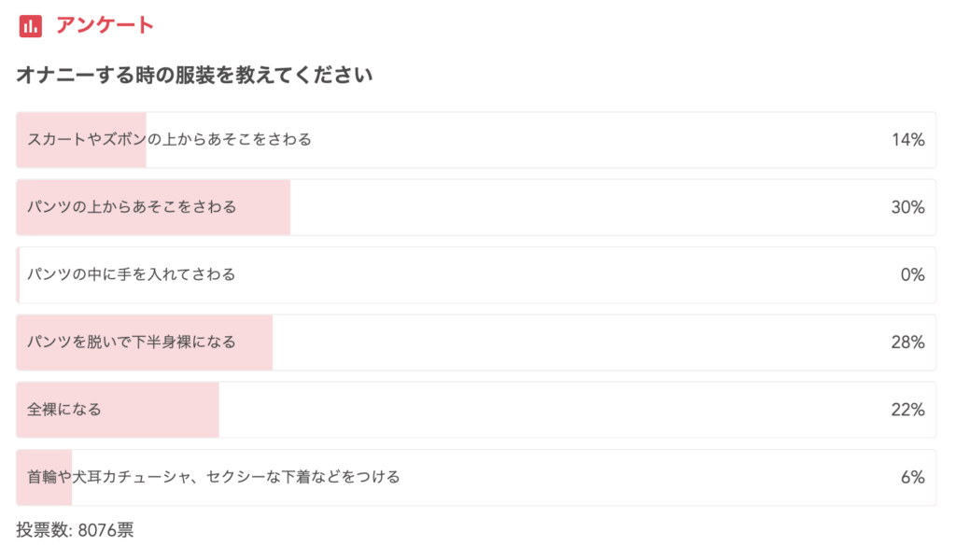Click the 30% result label
Screen dimensions: 956x560
[x=907, y=207]
